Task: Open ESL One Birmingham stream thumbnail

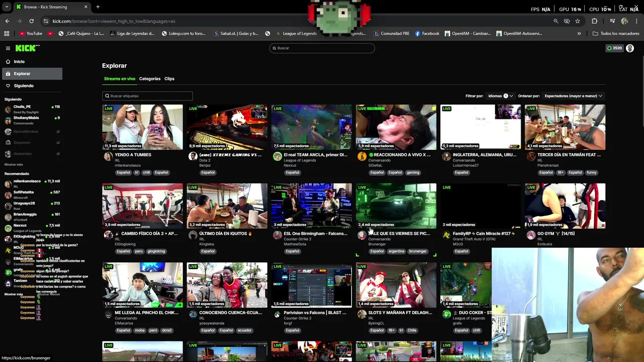Action: [x=311, y=206]
